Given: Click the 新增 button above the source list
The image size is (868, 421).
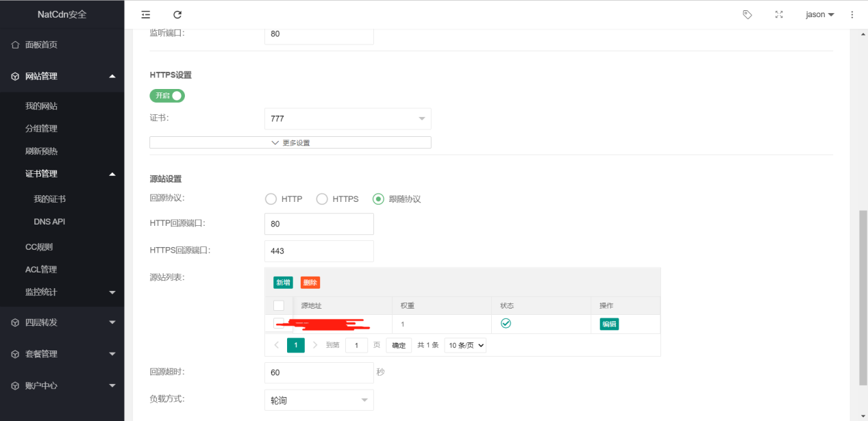Looking at the screenshot, I should (x=283, y=282).
